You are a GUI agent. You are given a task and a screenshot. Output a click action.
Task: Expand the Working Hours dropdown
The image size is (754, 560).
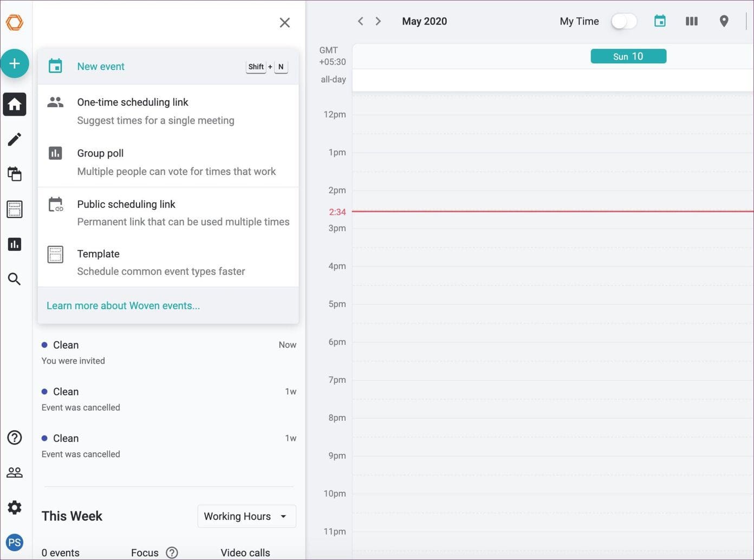point(246,516)
